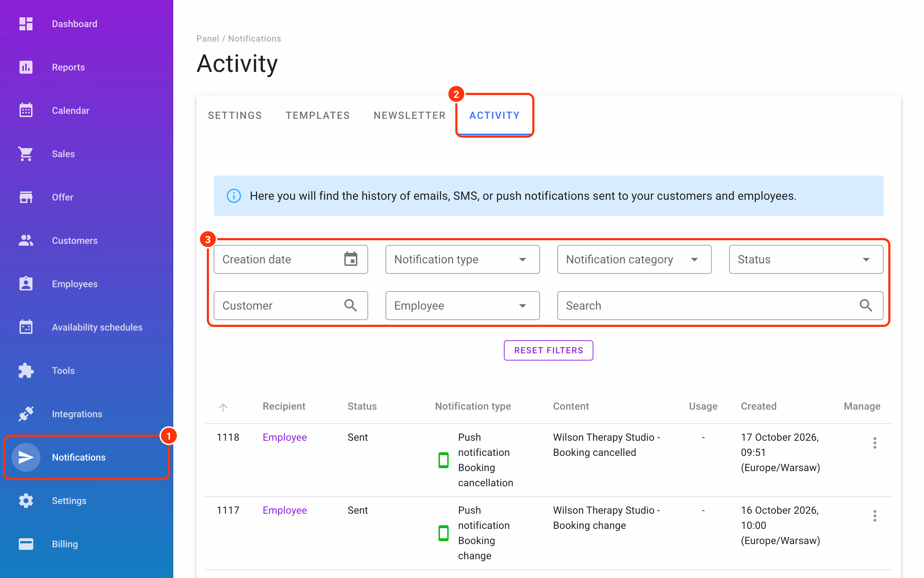Viewport: 924px width, 578px height.
Task: Click the Reset Filters button
Action: coord(548,350)
